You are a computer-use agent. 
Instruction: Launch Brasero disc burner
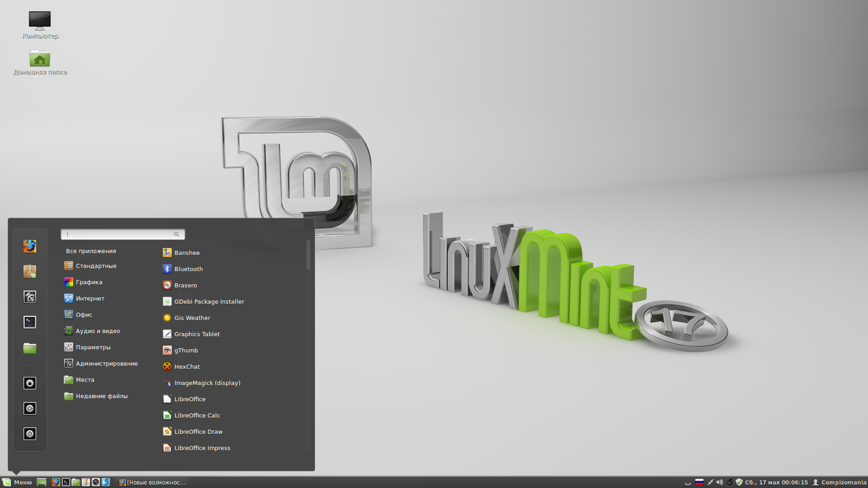(x=180, y=285)
